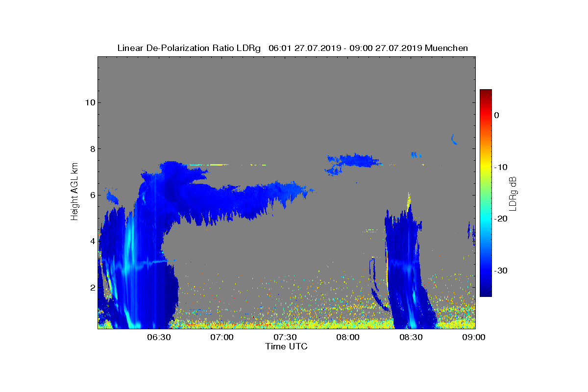Click the 08:00 time tick label
Screen dimensions: 588x392
[348, 337]
